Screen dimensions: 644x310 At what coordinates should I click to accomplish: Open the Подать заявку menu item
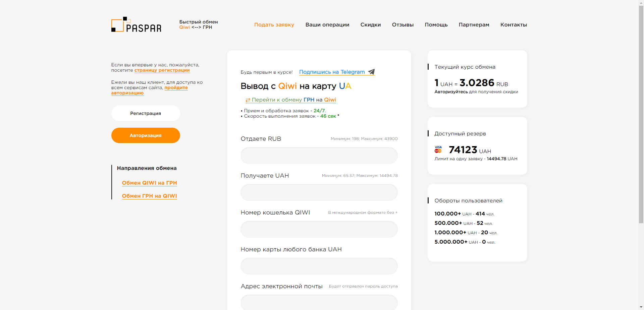pos(274,25)
